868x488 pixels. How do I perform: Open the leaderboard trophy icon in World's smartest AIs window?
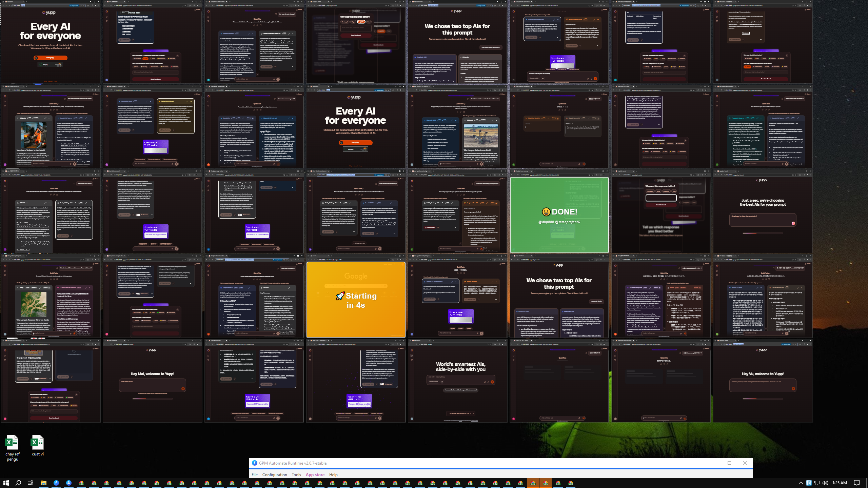coord(412,361)
